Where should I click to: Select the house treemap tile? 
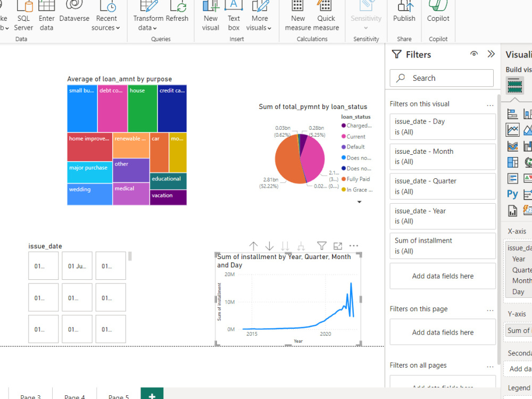pos(143,109)
